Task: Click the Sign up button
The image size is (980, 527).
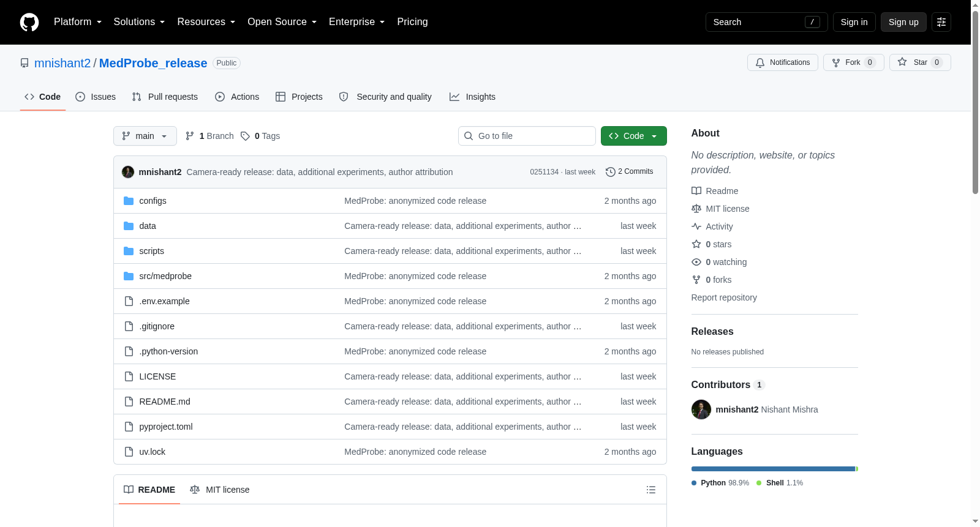Action: 903,22
